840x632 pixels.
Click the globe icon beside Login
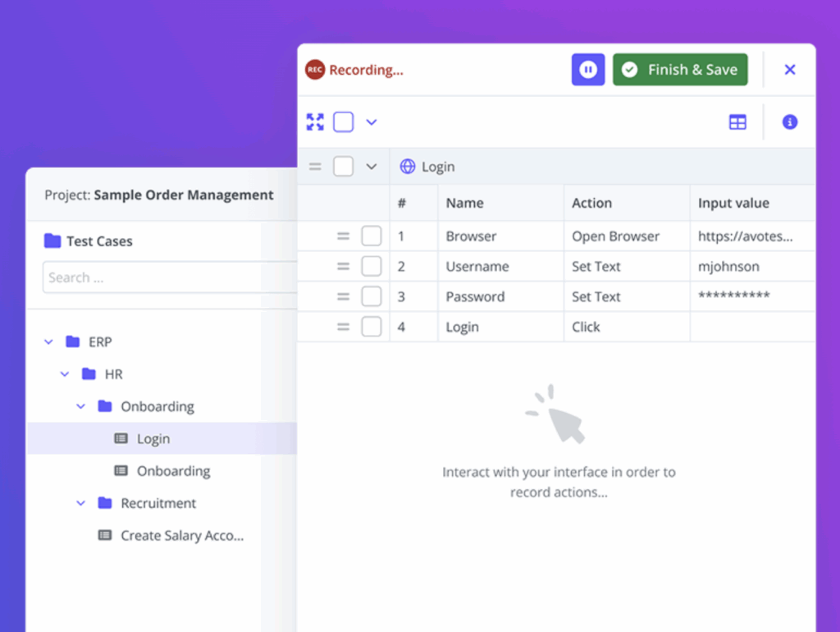408,167
